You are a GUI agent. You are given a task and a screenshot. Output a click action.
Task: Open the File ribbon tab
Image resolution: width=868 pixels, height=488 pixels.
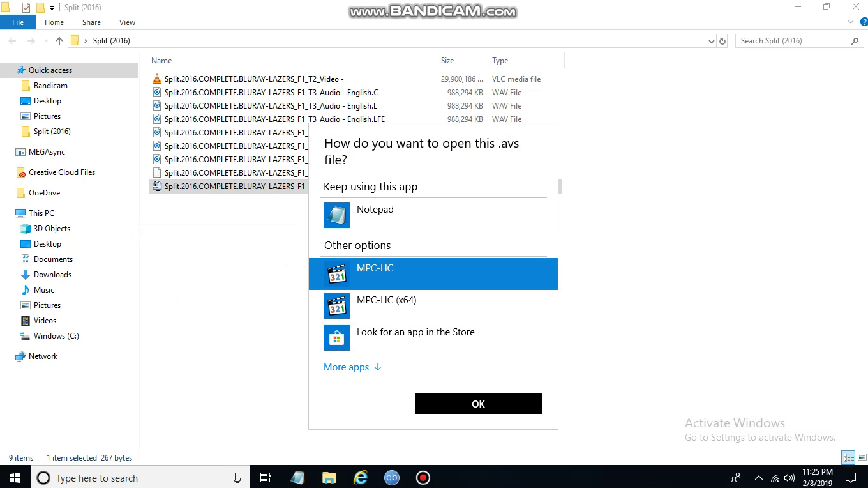pyautogui.click(x=18, y=22)
